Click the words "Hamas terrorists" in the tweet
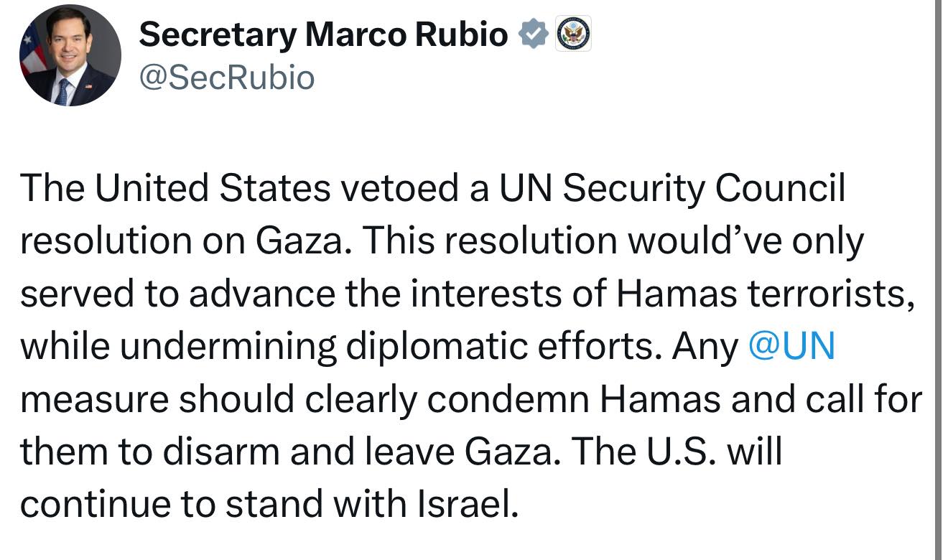 tap(764, 295)
